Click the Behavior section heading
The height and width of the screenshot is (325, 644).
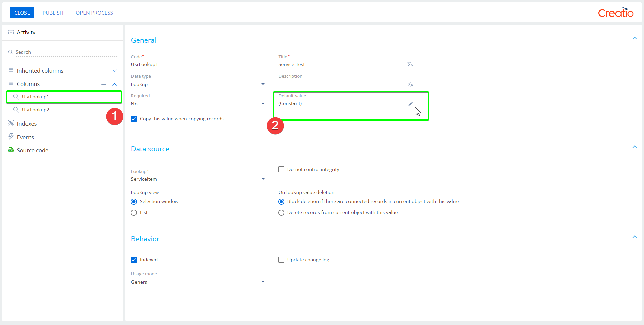pyautogui.click(x=145, y=239)
